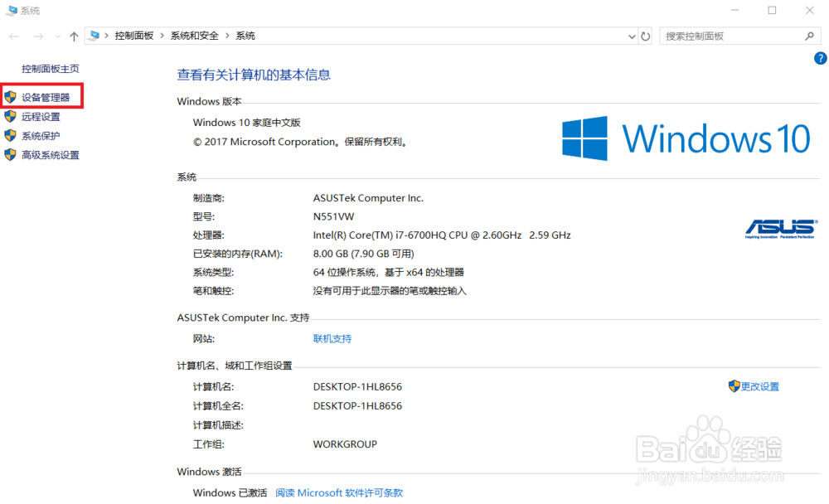Click the shield icon beside 设备管理器

click(10, 97)
